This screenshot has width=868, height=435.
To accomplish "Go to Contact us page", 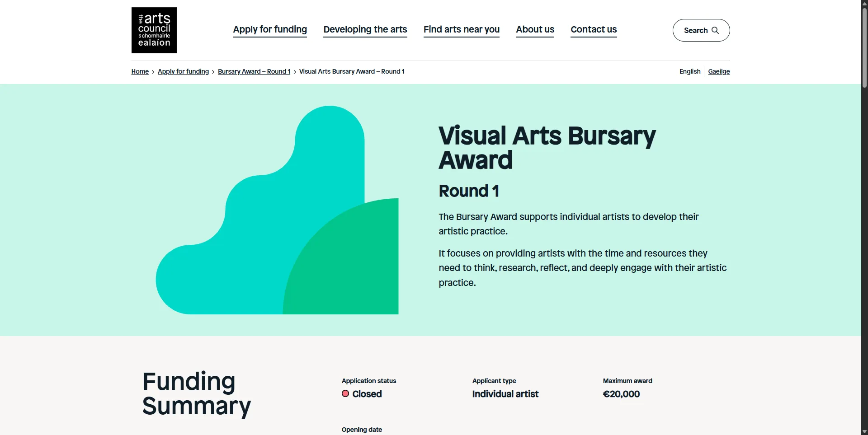I will pyautogui.click(x=593, y=30).
